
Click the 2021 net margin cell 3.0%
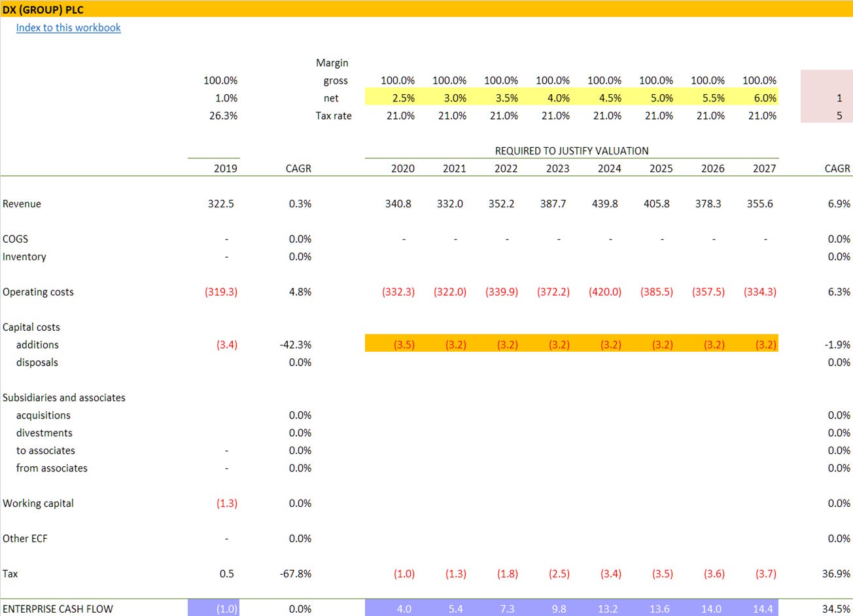455,98
